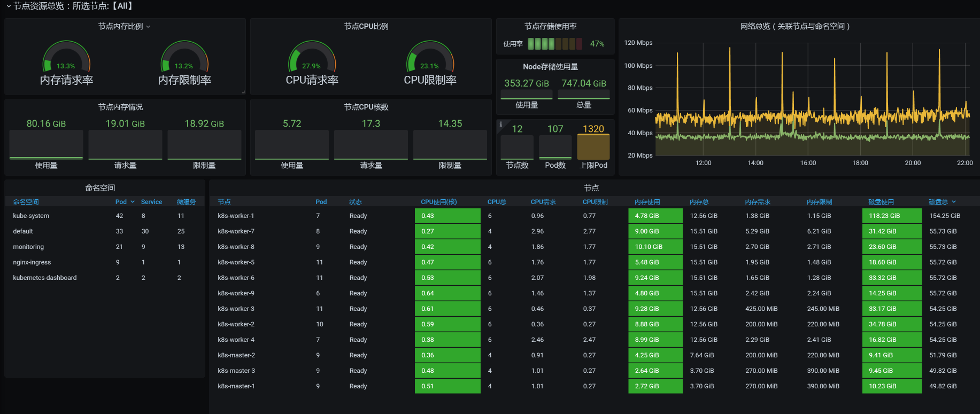Click sort arrow on 磁盘总 column
980x414 pixels.
pyautogui.click(x=954, y=202)
